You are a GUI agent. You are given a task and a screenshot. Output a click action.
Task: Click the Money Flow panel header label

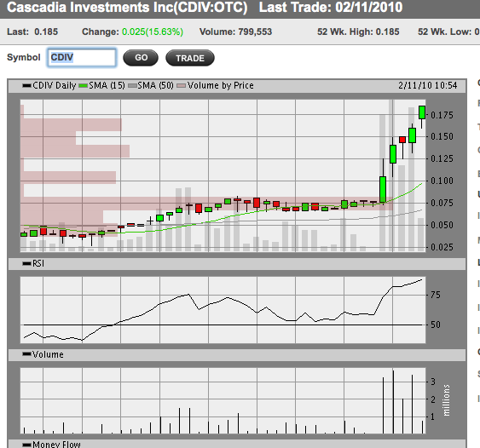[56, 444]
